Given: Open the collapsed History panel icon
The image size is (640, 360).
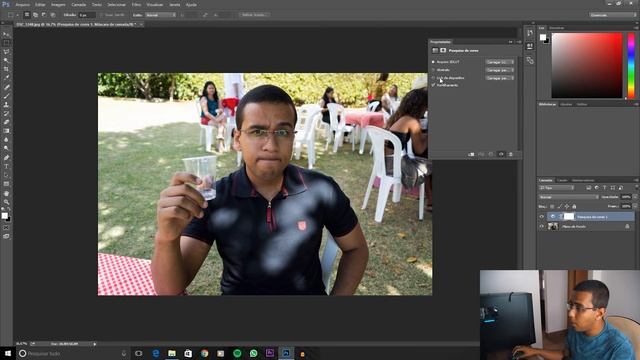Looking at the screenshot, I should pyautogui.click(x=530, y=33).
